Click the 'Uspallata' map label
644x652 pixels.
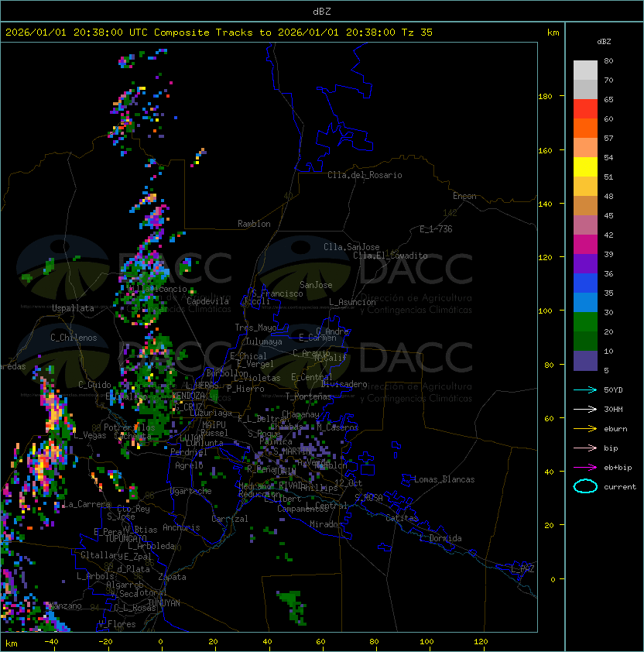pyautogui.click(x=73, y=308)
